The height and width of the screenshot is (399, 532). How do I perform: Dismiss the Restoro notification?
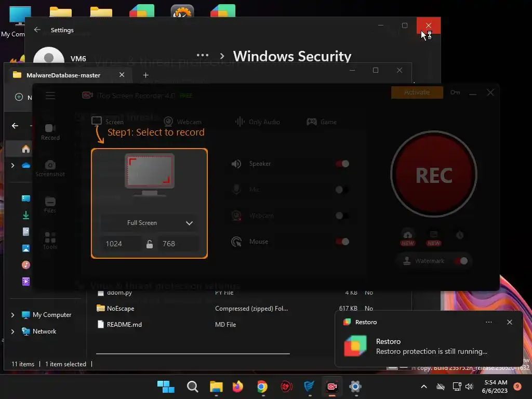(510, 322)
